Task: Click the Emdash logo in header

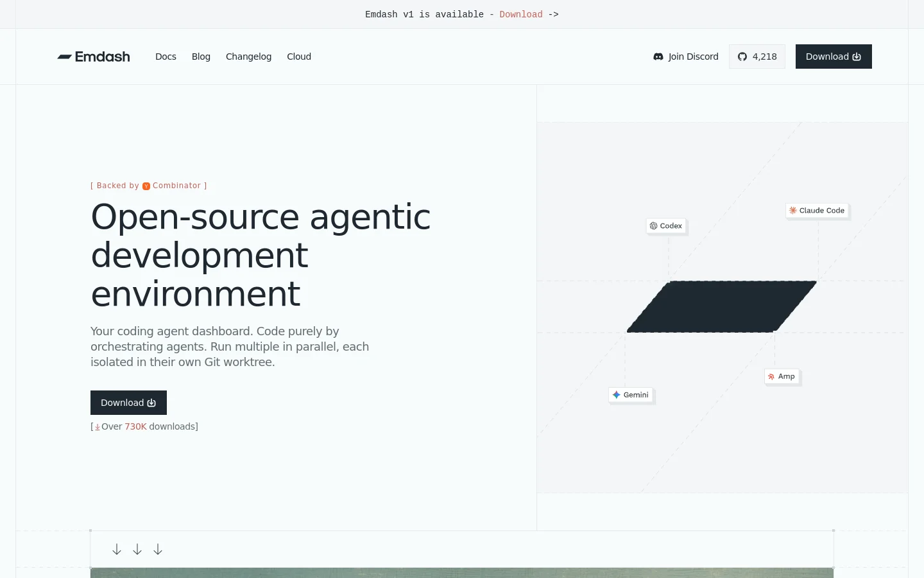Action: pyautogui.click(x=94, y=57)
